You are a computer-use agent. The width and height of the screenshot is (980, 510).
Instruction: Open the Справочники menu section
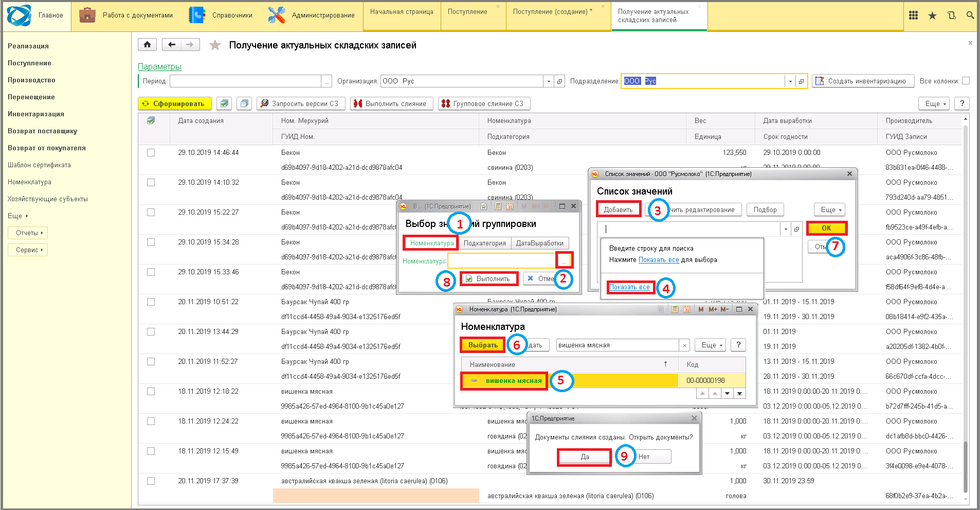[x=221, y=15]
